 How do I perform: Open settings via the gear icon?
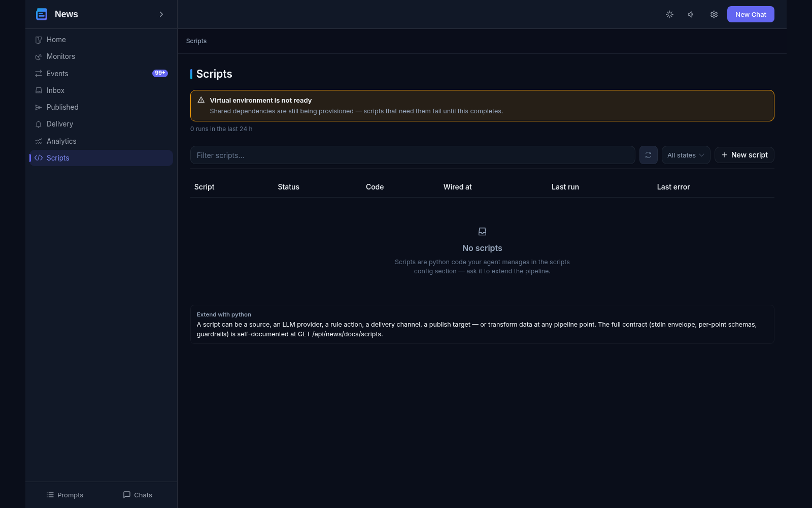coord(714,14)
